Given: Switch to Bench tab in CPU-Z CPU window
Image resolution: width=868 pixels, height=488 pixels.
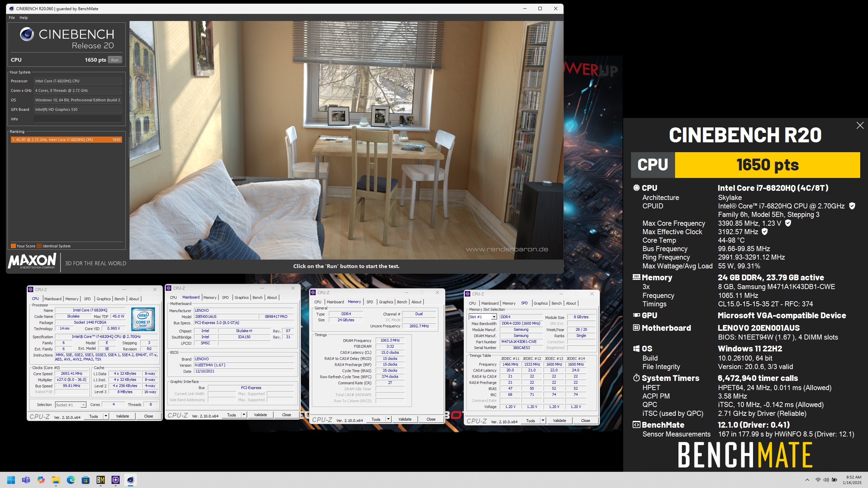Looking at the screenshot, I should (120, 299).
